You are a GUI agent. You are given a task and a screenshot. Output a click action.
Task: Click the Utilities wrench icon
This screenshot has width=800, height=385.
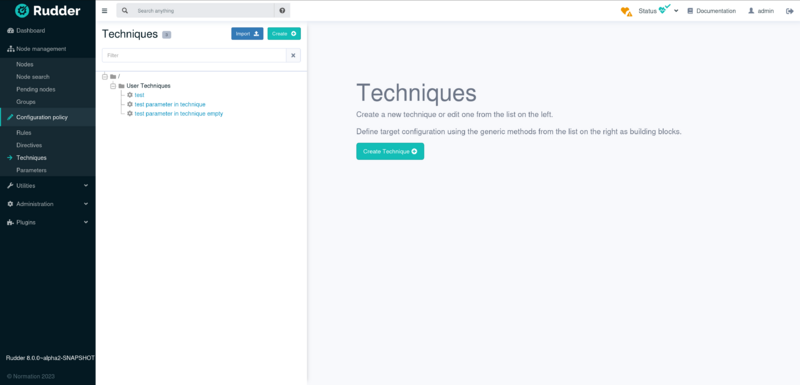point(10,186)
